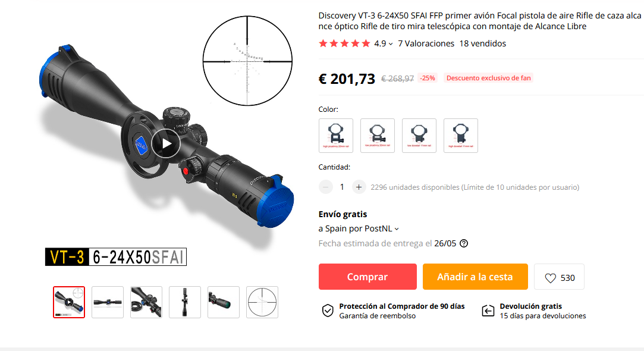This screenshot has height=351, width=644.
Task: Click the five-star rating icons
Action: [344, 43]
